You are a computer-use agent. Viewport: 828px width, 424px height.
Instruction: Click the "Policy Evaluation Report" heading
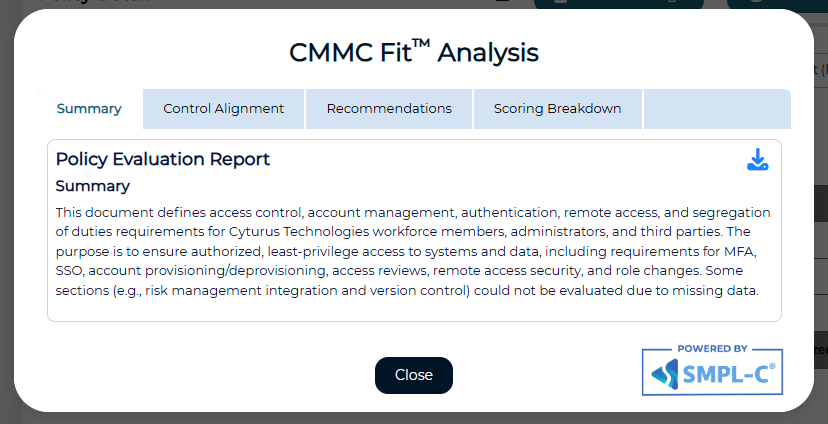point(163,159)
